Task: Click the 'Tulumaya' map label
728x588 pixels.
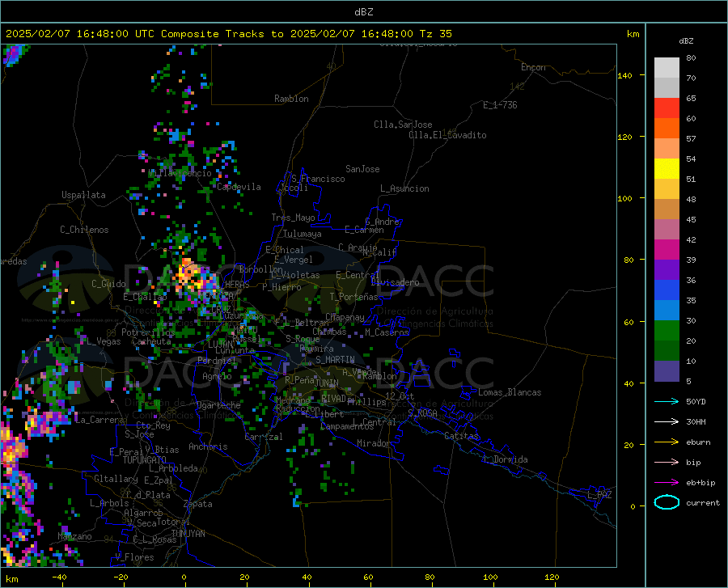Action: [x=303, y=234]
